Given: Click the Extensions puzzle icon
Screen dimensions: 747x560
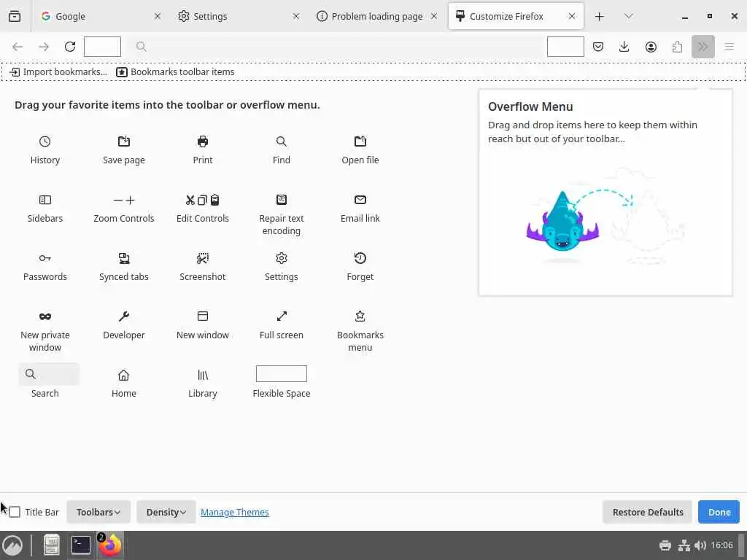Looking at the screenshot, I should coord(677,47).
